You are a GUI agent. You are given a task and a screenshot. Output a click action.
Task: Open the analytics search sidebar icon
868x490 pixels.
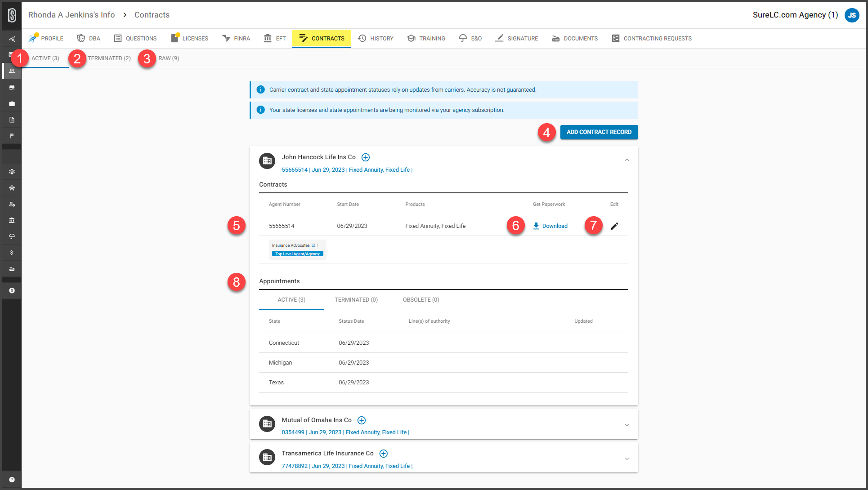pos(12,39)
